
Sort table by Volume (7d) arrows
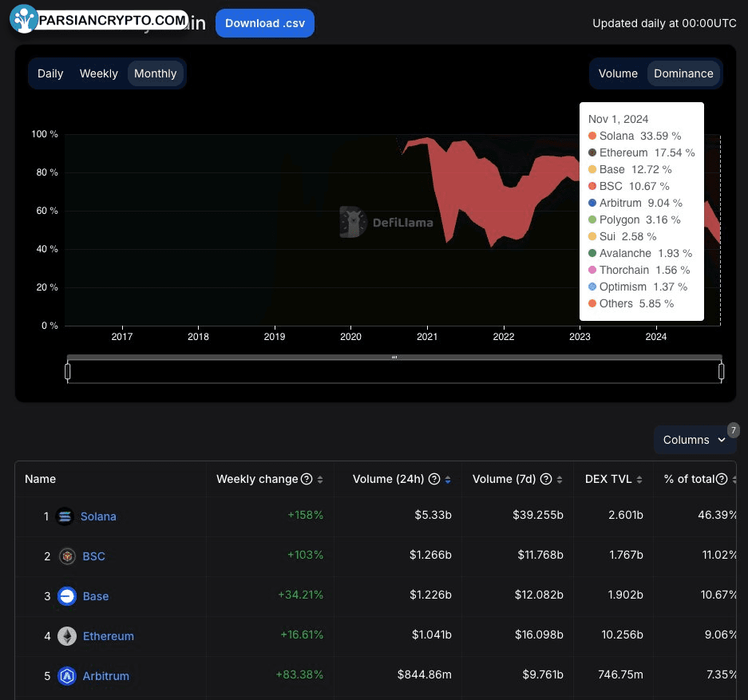pos(560,480)
